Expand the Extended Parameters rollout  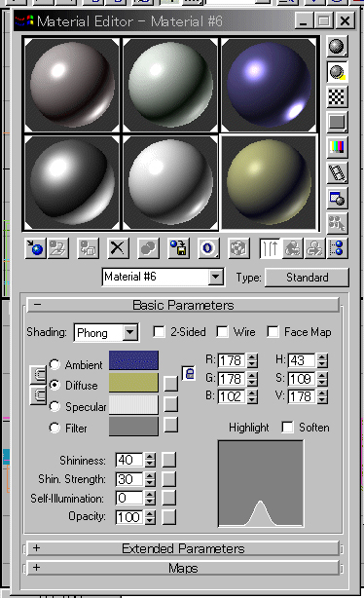point(183,548)
